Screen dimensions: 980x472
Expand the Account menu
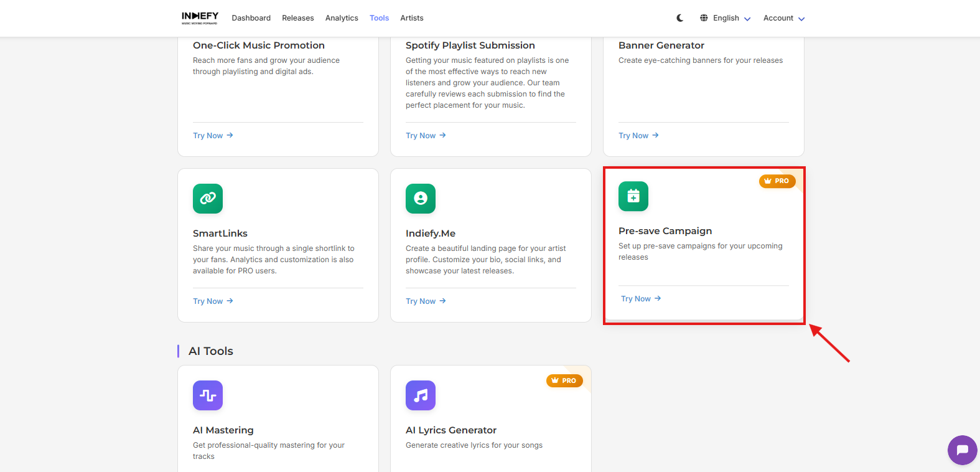pos(783,18)
